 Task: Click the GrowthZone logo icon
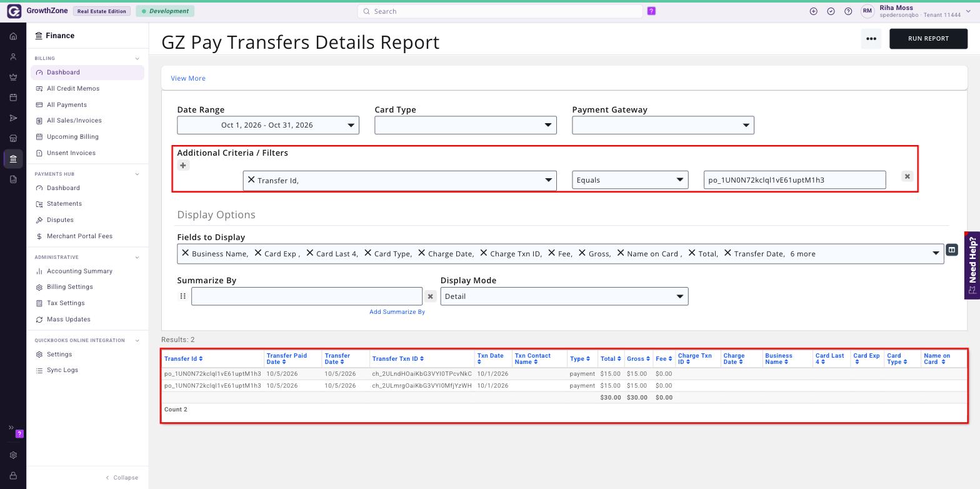(14, 11)
